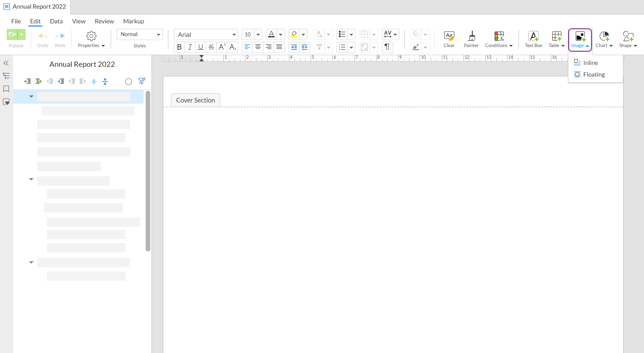Collapse the left panel with double-chevron icon

point(6,63)
